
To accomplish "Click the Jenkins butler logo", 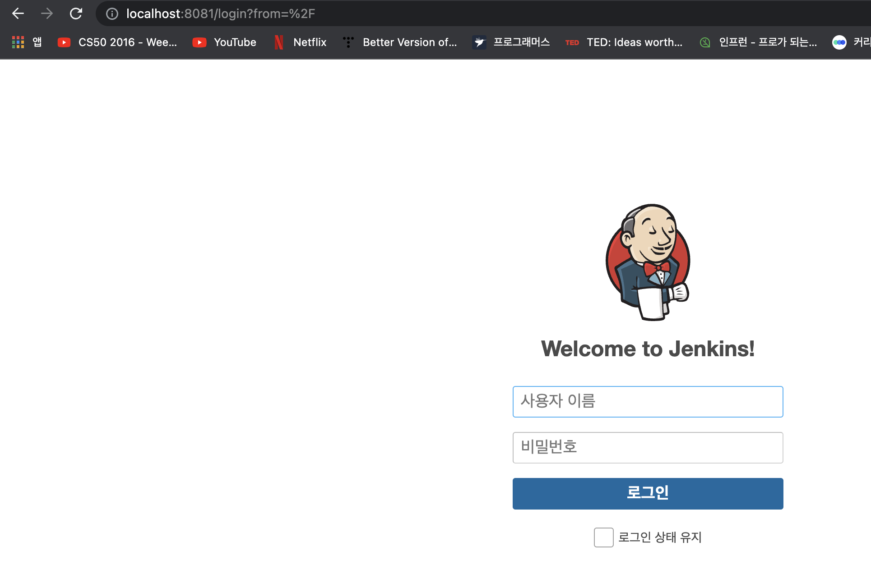I will tap(648, 262).
